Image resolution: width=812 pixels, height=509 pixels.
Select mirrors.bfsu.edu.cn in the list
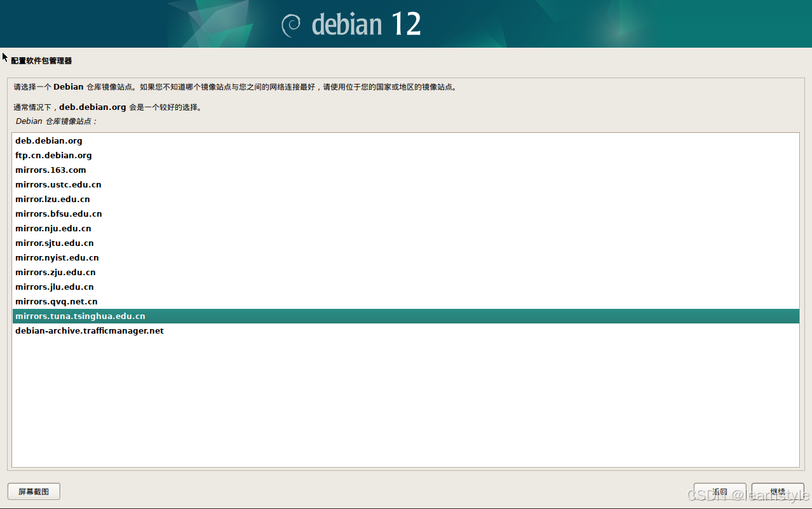[406, 214]
